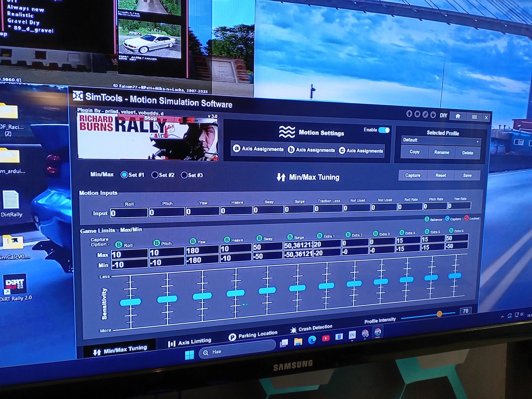Image resolution: width=532 pixels, height=399 pixels.
Task: Toggle the capture option icon for Extra 4
Action: click(x=402, y=232)
